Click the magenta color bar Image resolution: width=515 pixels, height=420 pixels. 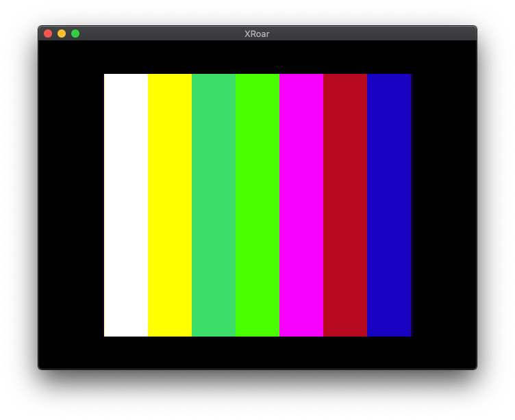301,205
